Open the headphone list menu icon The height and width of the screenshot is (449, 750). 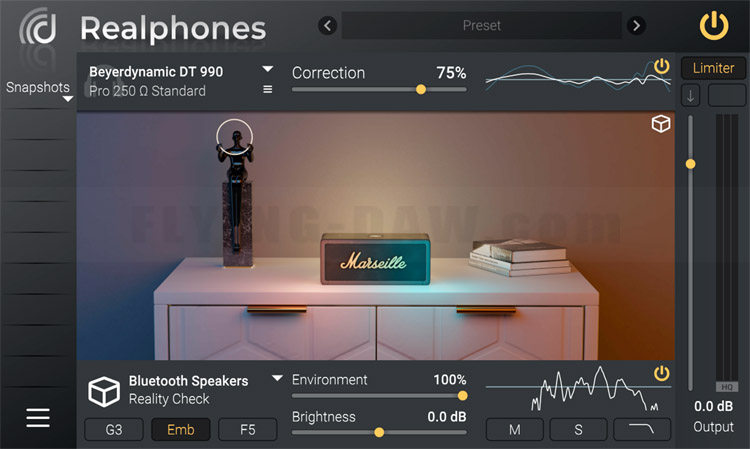[x=268, y=89]
